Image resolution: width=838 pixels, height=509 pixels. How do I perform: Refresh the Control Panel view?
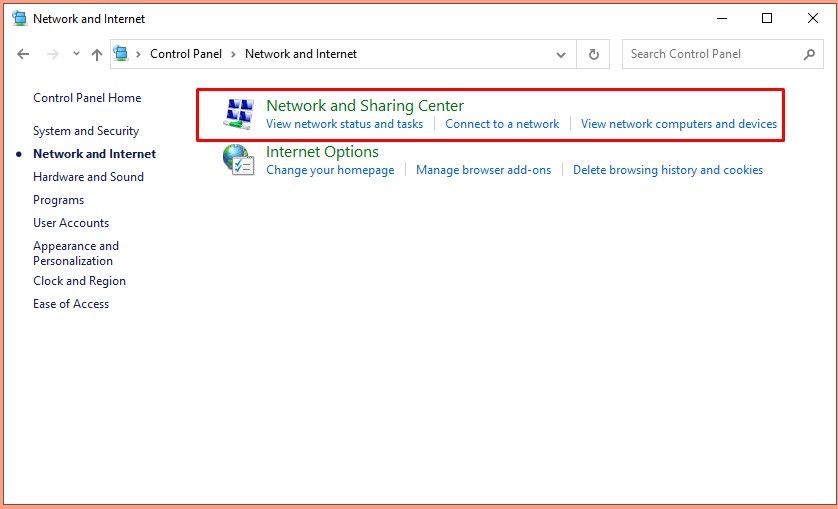pyautogui.click(x=593, y=55)
